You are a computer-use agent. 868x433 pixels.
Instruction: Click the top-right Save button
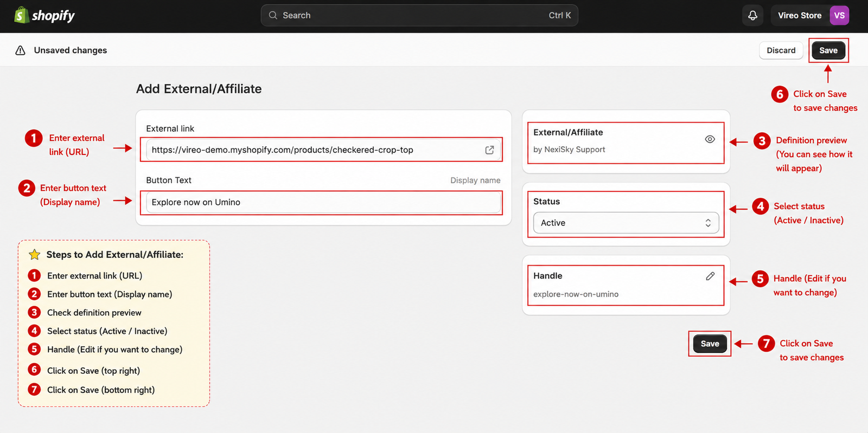tap(828, 50)
